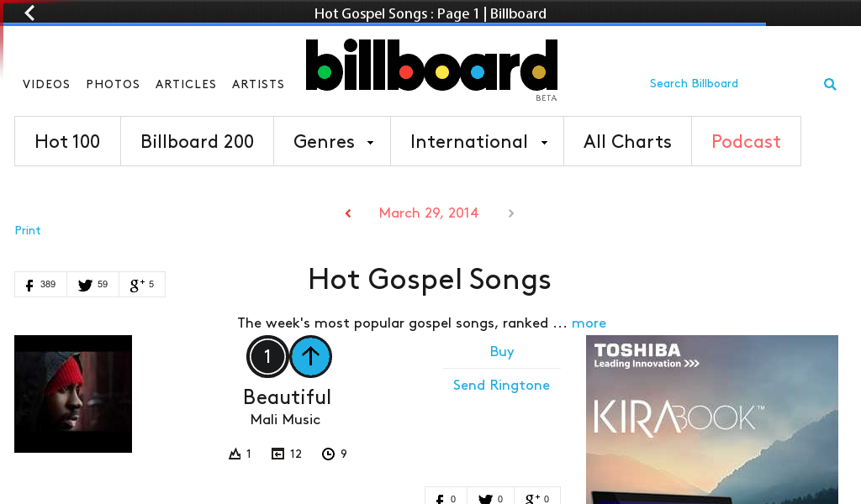Open the Mali Music artist thumbnail
The image size is (861, 504).
pyautogui.click(x=73, y=394)
